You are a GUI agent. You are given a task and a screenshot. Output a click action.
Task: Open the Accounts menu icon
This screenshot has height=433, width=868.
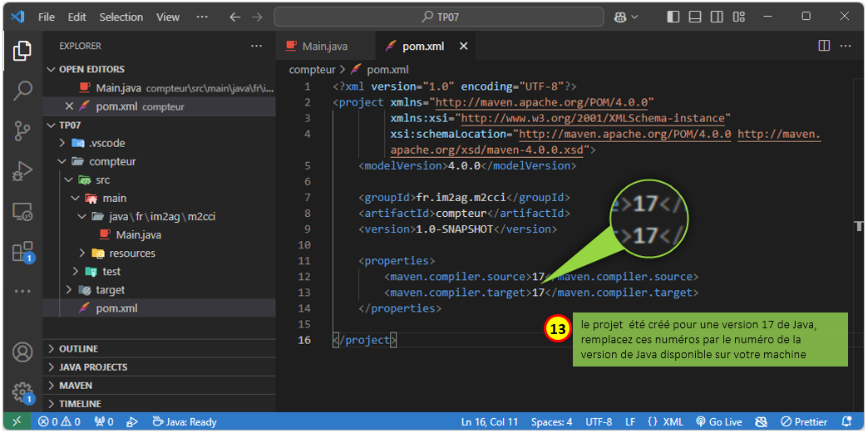(22, 352)
